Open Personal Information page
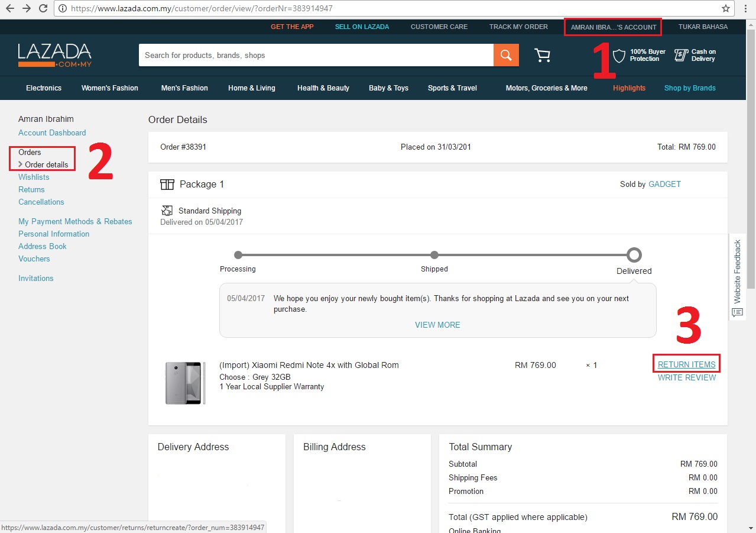 pos(54,234)
